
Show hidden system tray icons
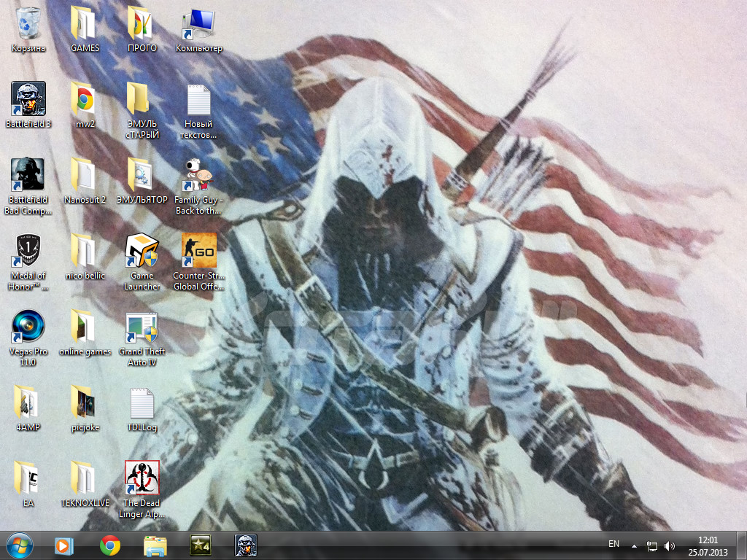pyautogui.click(x=634, y=546)
